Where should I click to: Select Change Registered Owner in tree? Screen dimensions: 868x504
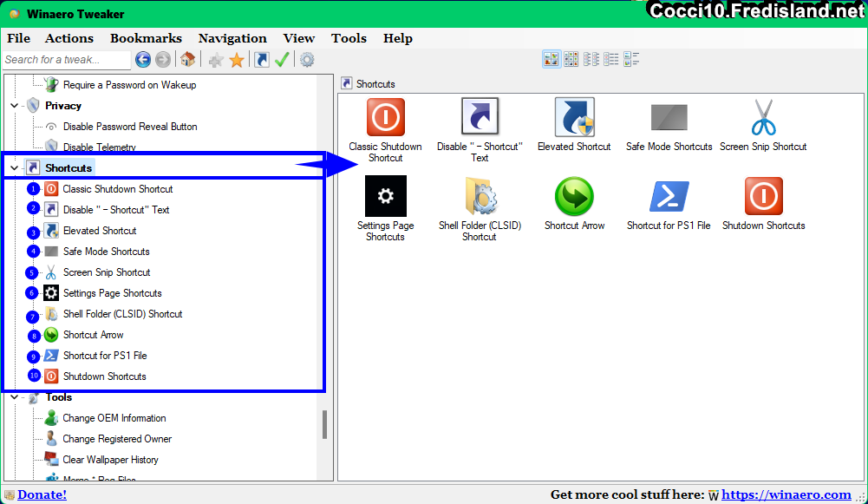click(117, 439)
